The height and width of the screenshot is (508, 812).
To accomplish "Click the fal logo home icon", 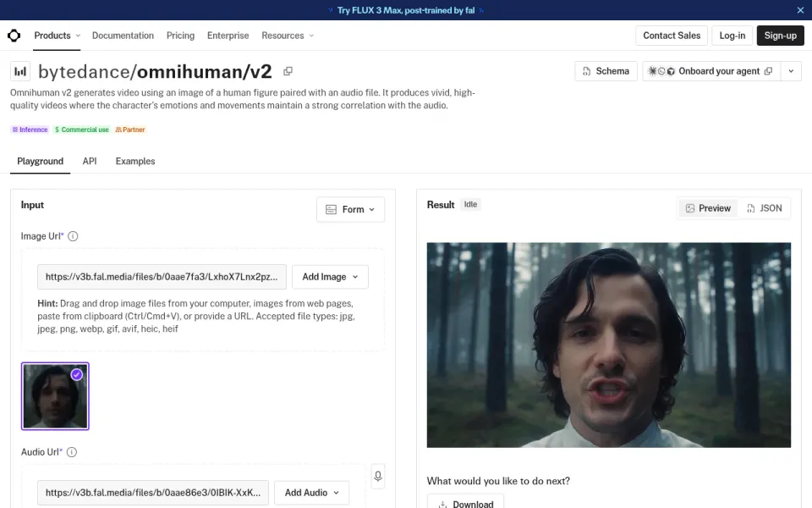I will pos(14,36).
